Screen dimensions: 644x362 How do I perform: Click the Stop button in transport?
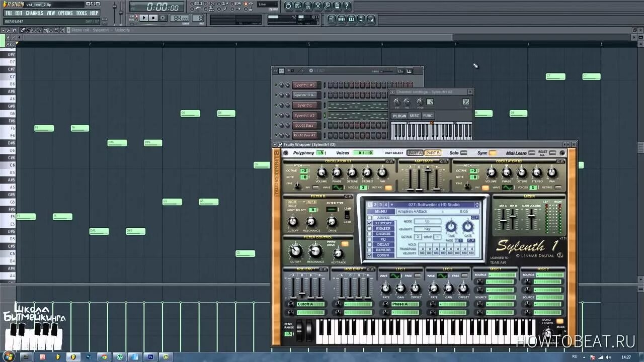(153, 18)
